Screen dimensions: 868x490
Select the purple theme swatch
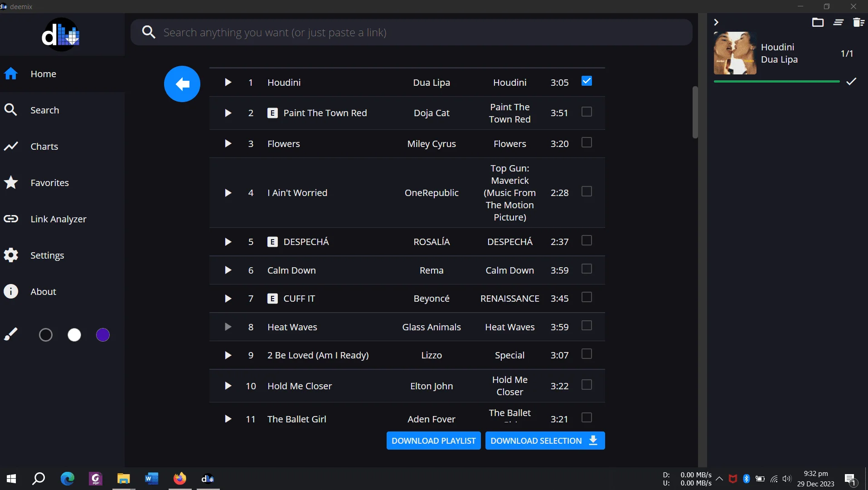pos(103,335)
